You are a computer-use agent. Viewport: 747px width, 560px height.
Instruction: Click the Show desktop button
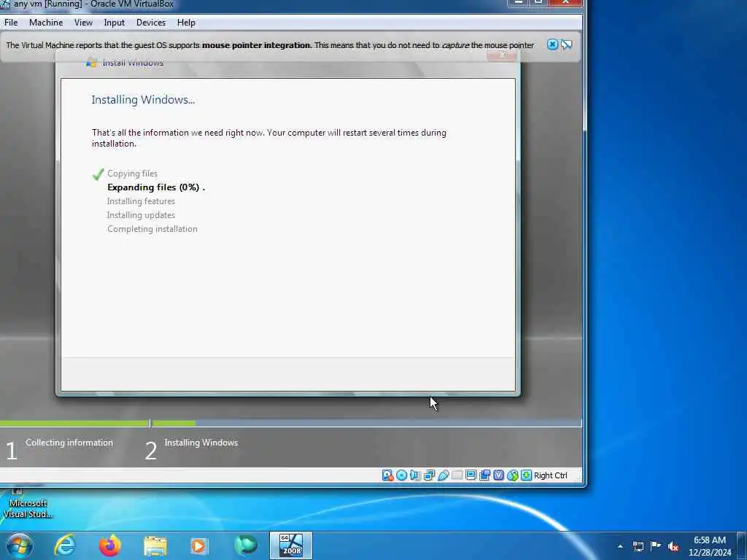click(741, 546)
